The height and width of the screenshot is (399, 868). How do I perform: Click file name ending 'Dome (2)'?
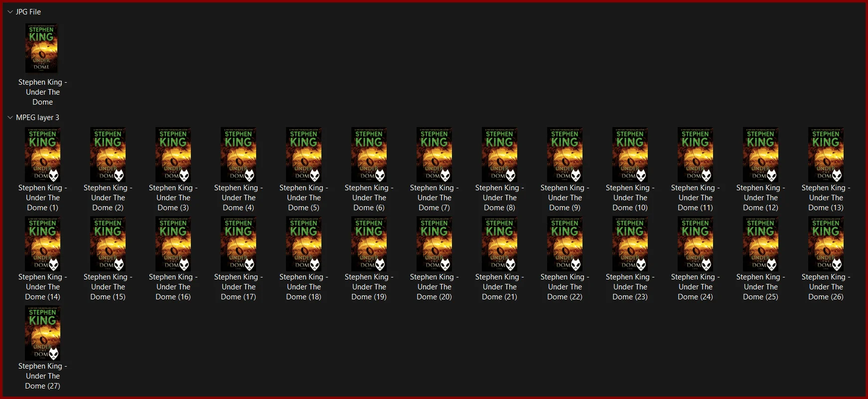[108, 198]
